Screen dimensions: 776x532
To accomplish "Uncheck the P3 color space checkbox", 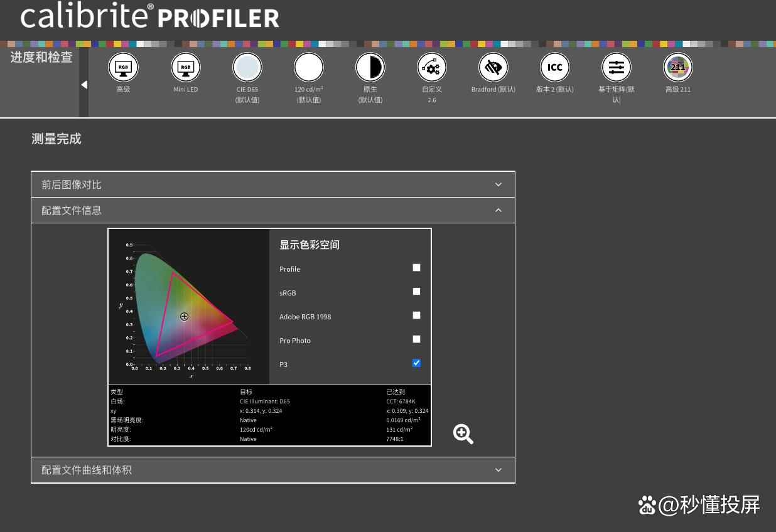I will point(416,363).
